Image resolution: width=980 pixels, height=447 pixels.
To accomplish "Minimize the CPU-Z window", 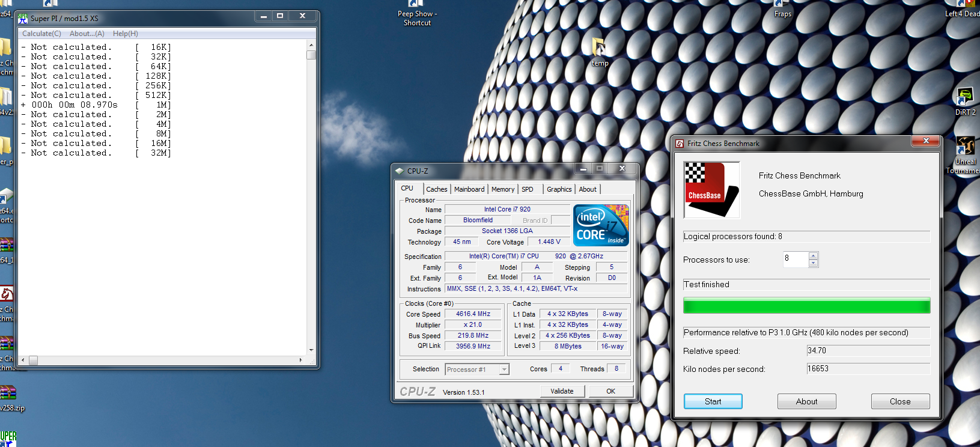I will click(583, 169).
